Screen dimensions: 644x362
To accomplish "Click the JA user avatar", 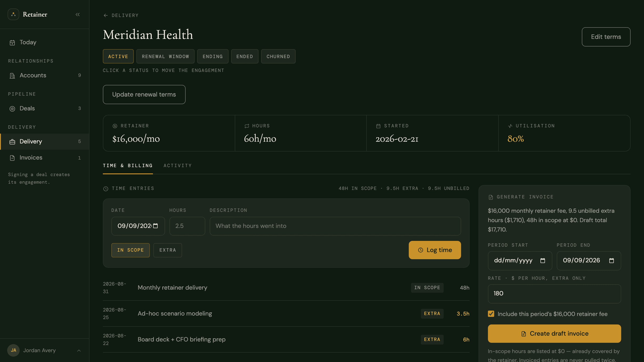I will (x=13, y=350).
